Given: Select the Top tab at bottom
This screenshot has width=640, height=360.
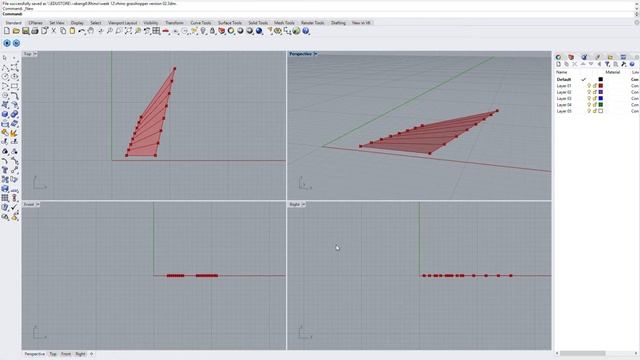Looking at the screenshot, I should click(x=53, y=354).
